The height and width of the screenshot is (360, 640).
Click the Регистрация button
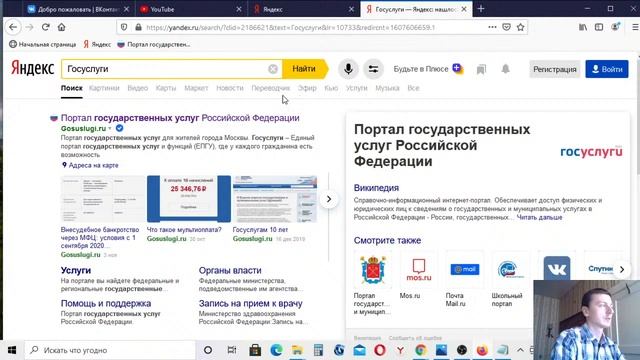point(555,69)
